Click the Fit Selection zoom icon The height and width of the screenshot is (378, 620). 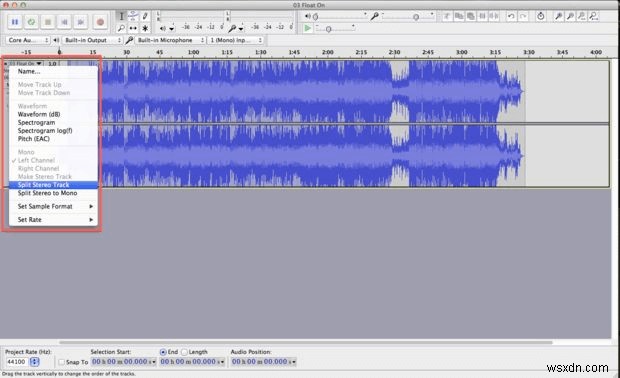[582, 16]
